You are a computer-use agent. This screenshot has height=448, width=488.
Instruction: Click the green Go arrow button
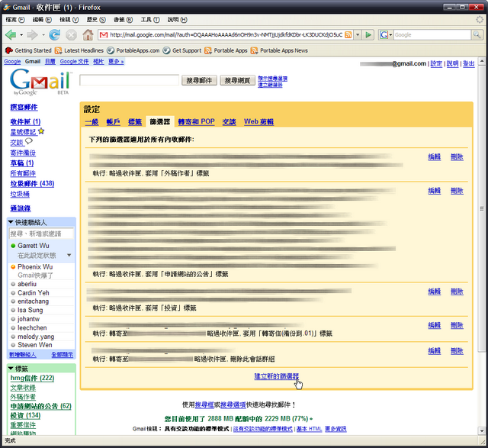tap(368, 34)
